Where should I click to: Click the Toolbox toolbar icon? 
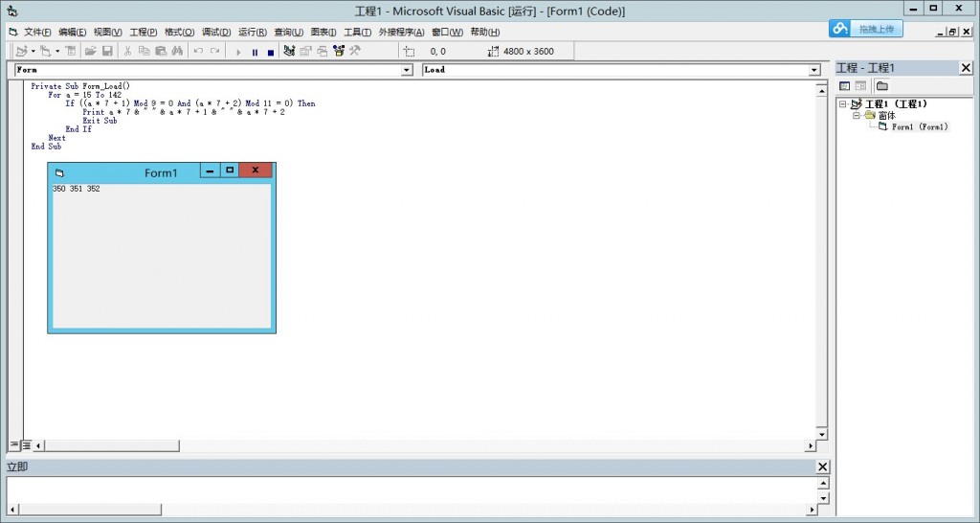[x=354, y=52]
